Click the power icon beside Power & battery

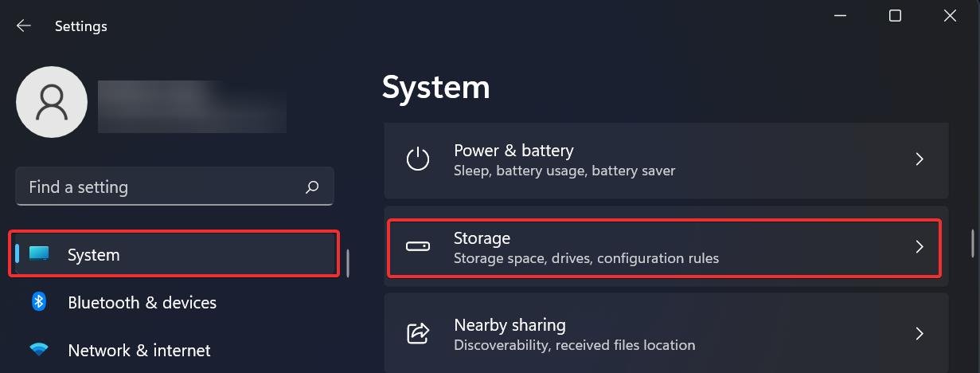(418, 159)
